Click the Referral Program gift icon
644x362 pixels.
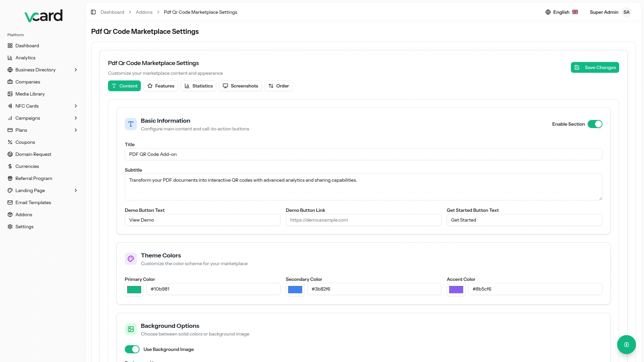click(10, 178)
